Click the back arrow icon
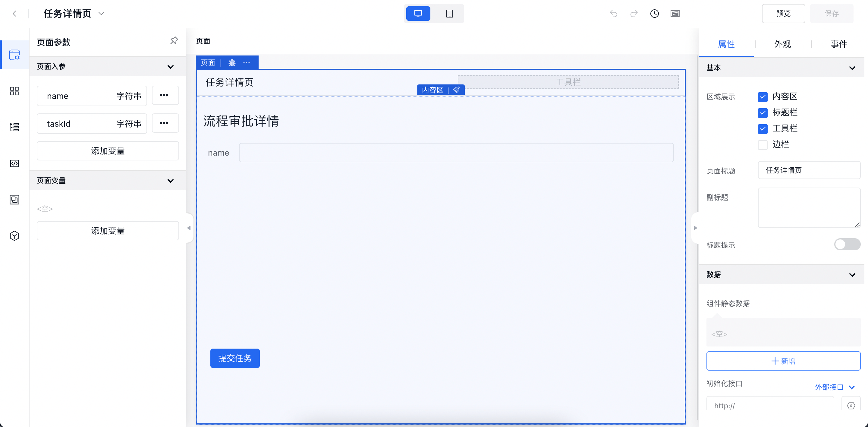The height and width of the screenshot is (427, 868). click(x=14, y=14)
